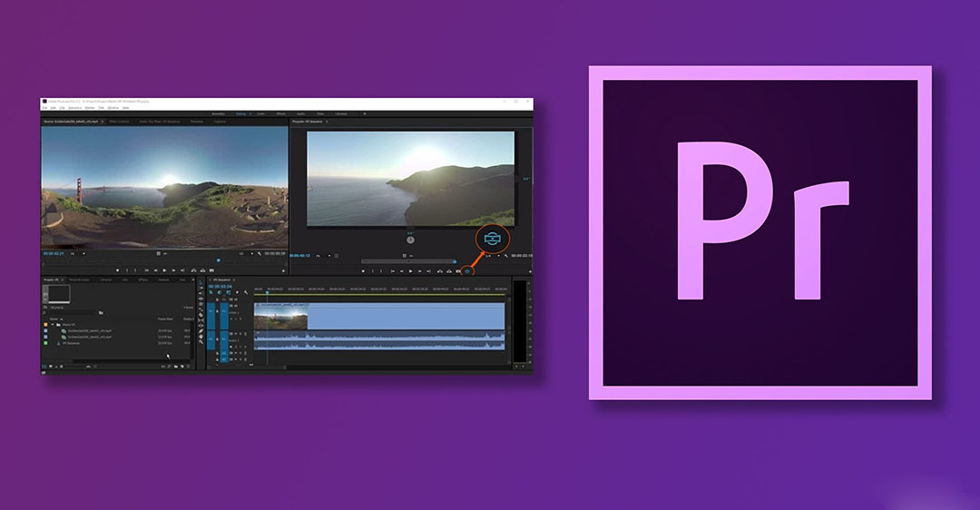Image resolution: width=980 pixels, height=510 pixels.
Task: Open Project panel tabs overflow chevron
Action: pyautogui.click(x=193, y=280)
